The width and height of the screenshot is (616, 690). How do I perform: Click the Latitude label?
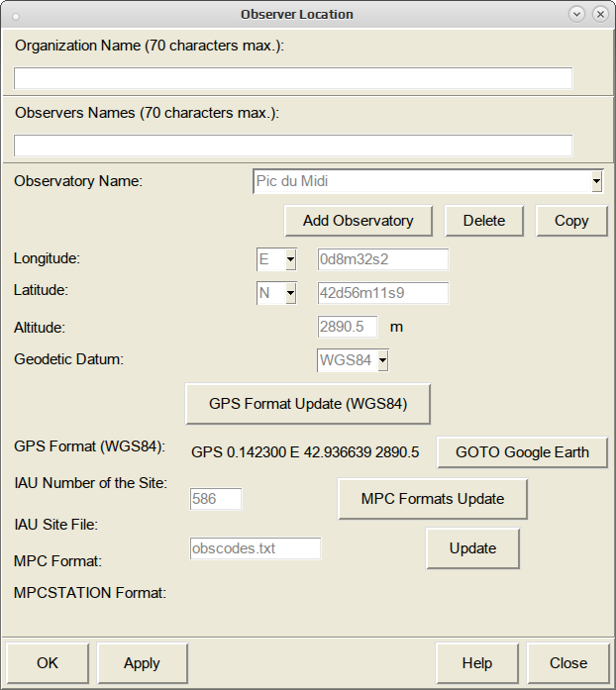41,290
